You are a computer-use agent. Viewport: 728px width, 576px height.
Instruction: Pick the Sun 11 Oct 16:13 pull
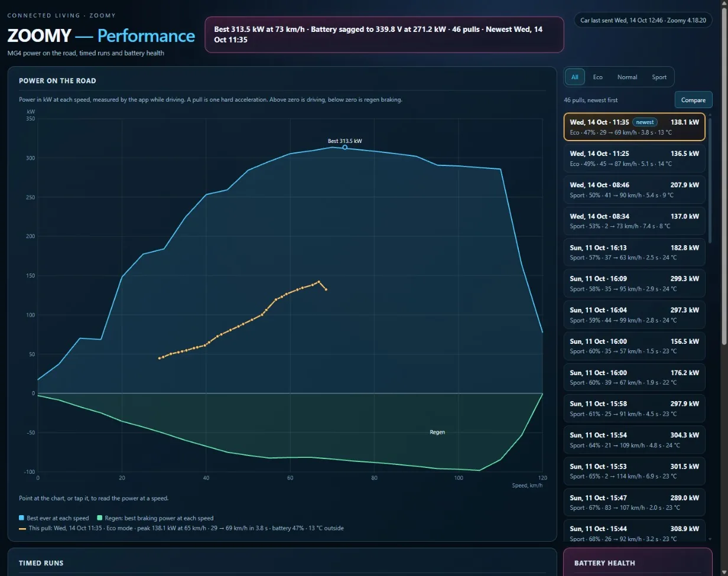coord(634,252)
